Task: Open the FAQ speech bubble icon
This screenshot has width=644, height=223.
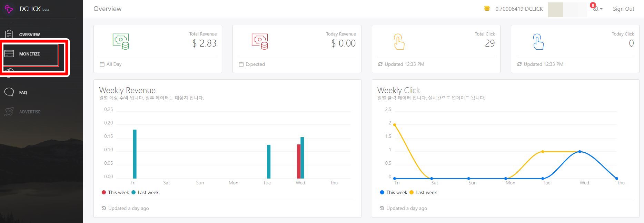Action: [x=9, y=92]
